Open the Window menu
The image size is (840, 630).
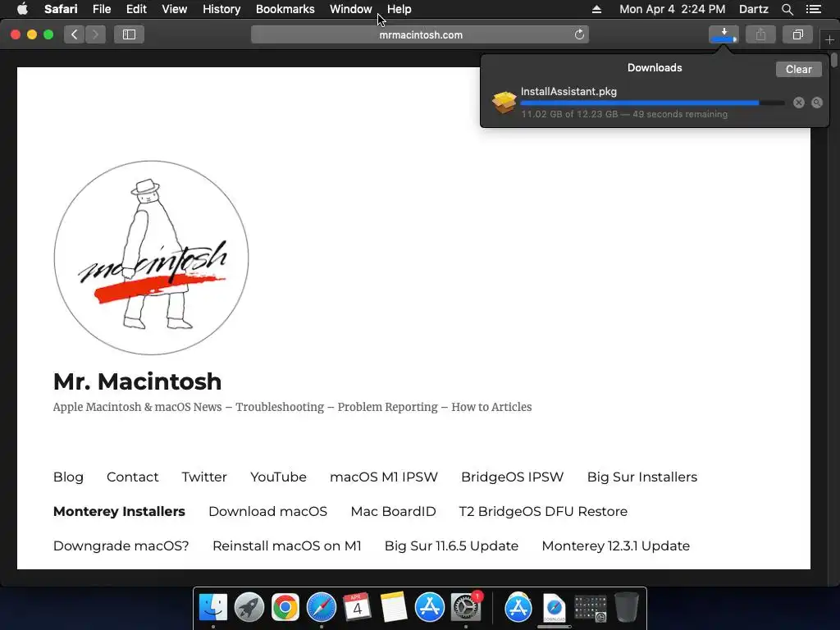click(x=351, y=9)
